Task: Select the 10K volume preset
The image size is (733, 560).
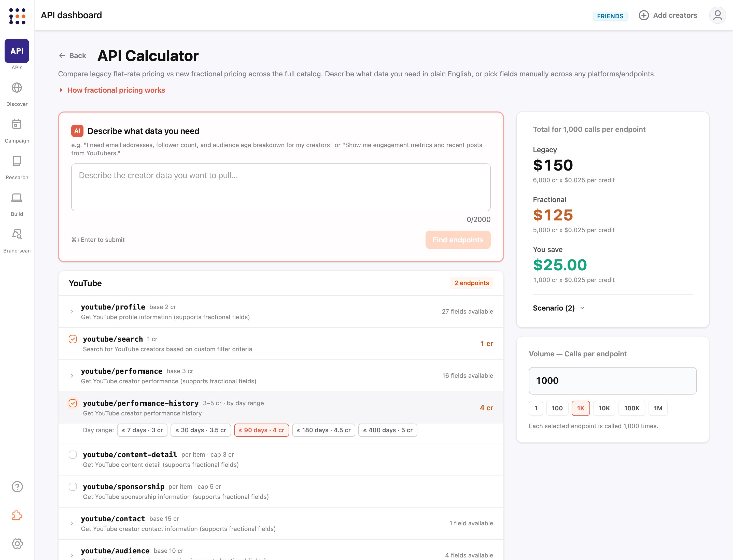Action: 604,408
